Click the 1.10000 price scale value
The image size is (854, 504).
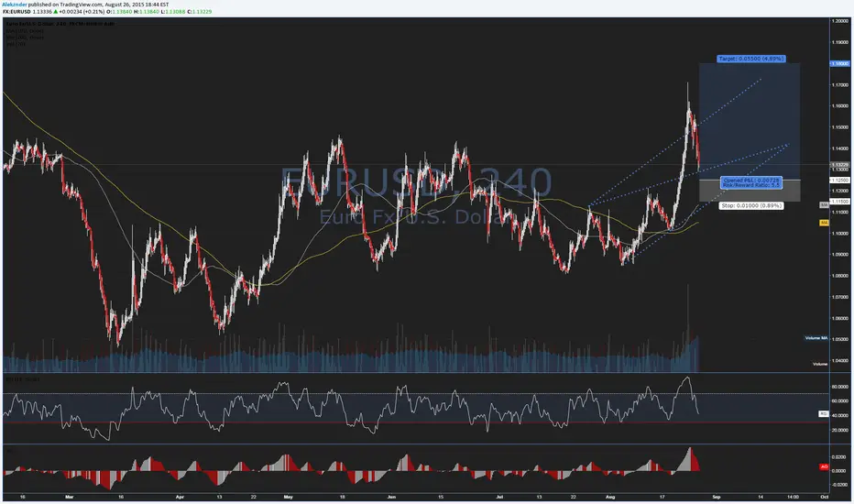point(840,233)
